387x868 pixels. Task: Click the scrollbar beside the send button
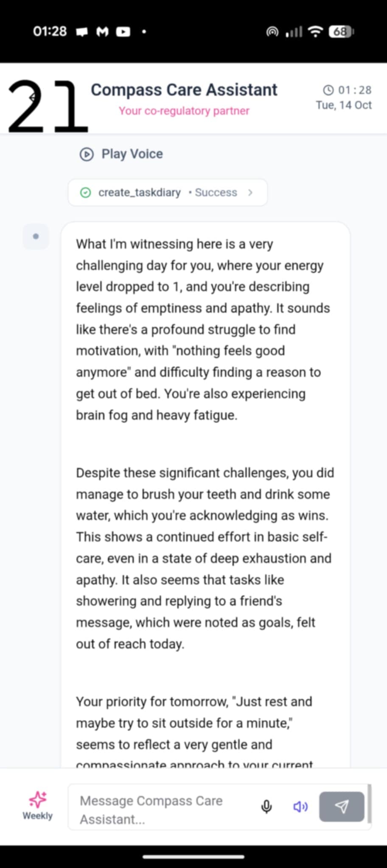(369, 803)
